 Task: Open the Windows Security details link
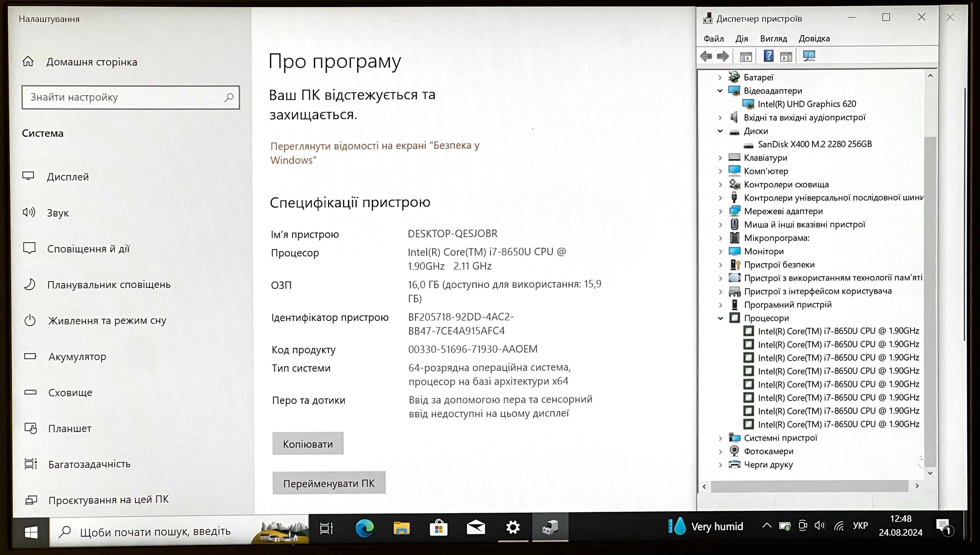(x=375, y=152)
